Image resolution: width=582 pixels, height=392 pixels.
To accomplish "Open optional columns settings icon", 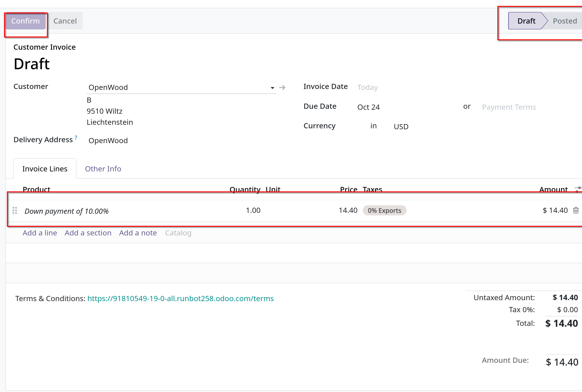I will (578, 189).
